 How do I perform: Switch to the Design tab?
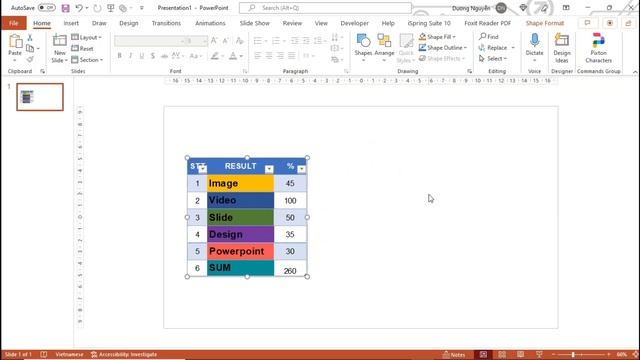(x=129, y=23)
